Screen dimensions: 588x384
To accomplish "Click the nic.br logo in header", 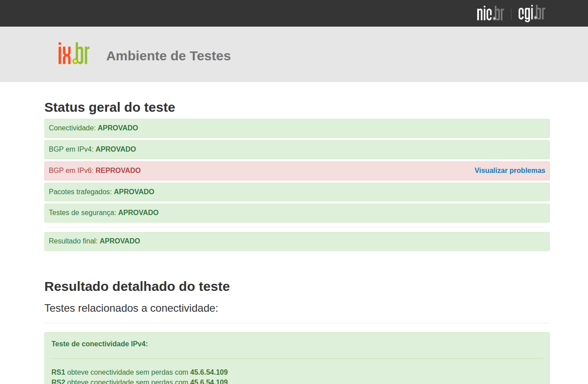I will (490, 14).
